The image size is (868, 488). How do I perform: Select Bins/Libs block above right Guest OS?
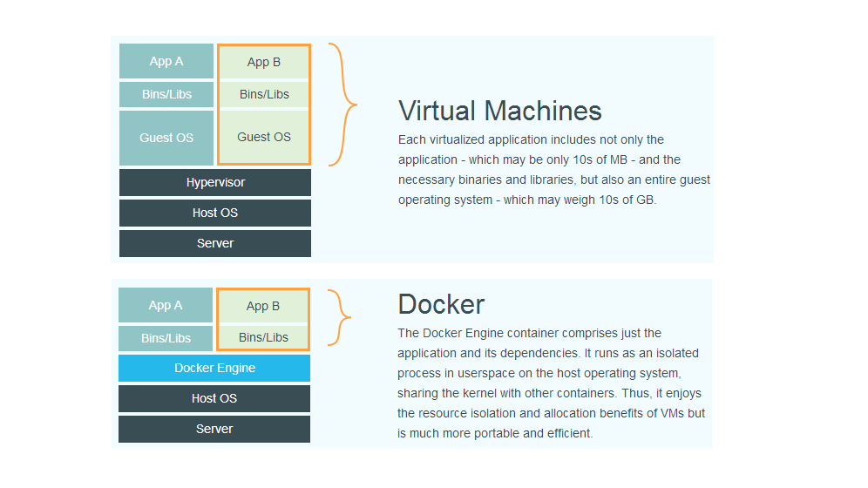pyautogui.click(x=263, y=94)
